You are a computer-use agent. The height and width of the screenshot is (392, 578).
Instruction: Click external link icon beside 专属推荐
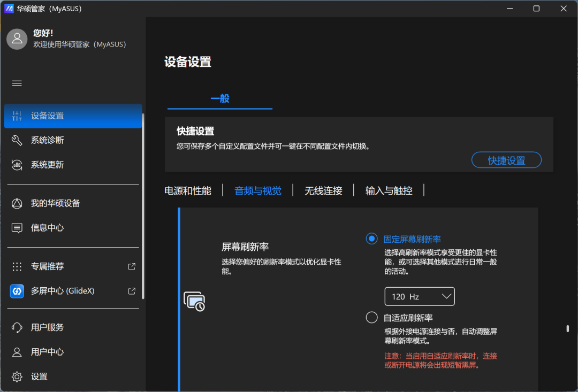click(x=132, y=266)
